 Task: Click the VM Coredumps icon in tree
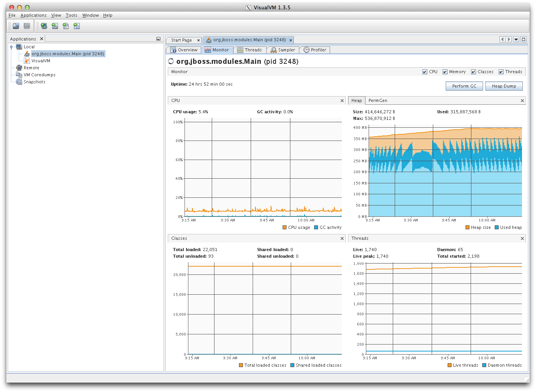click(x=19, y=75)
